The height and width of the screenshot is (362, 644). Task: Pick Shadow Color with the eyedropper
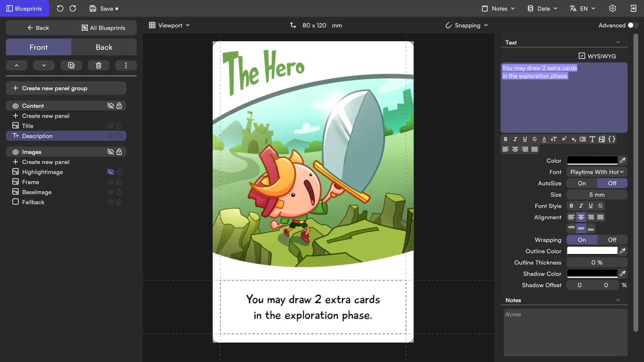[x=623, y=274]
